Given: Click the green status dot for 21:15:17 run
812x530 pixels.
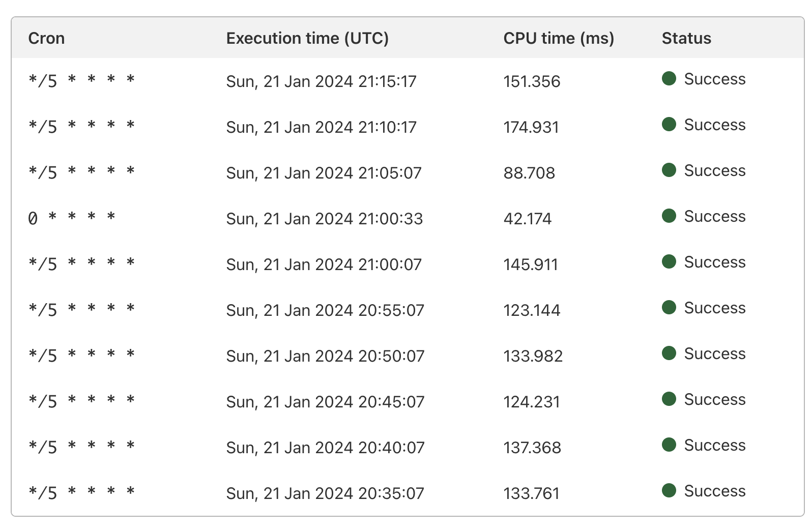Looking at the screenshot, I should tap(669, 78).
